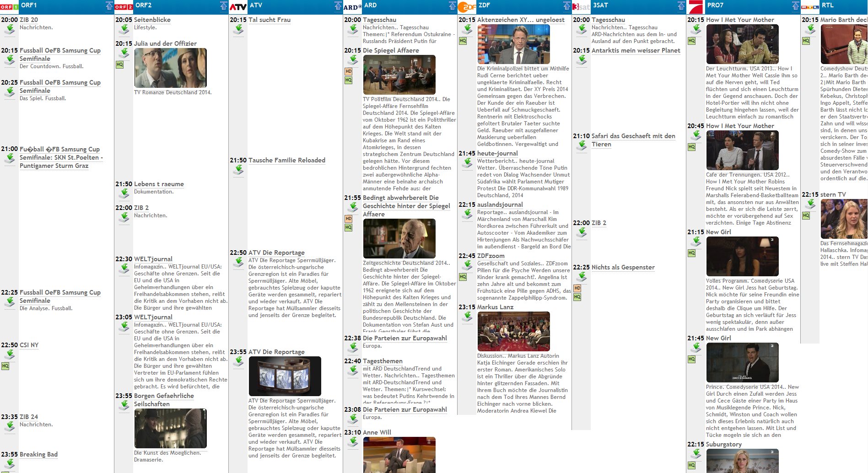Open the PRO7 channel name link
868x473 pixels.
[715, 5]
